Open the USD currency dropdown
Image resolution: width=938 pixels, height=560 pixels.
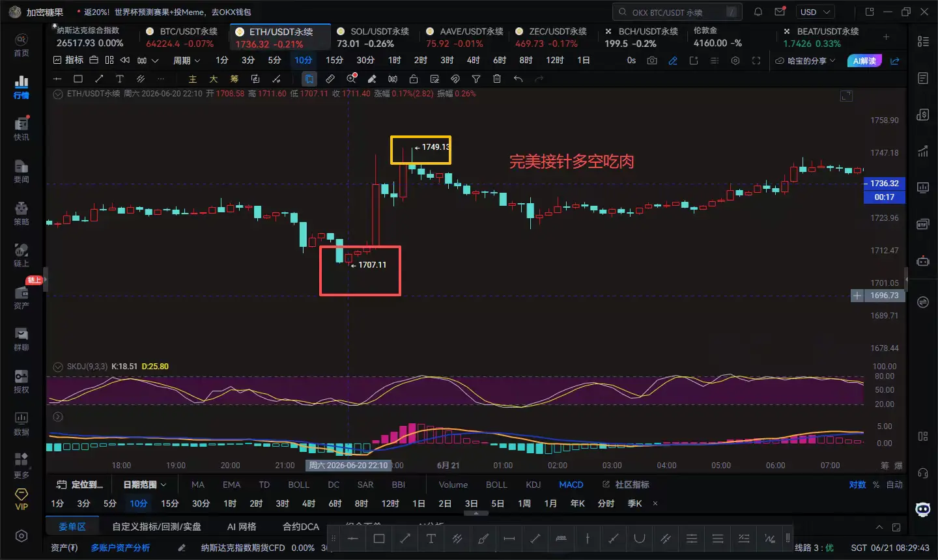tap(816, 12)
